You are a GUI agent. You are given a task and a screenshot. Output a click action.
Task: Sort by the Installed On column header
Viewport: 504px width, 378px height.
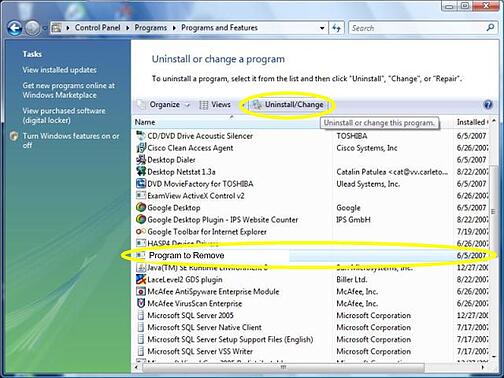(x=472, y=122)
